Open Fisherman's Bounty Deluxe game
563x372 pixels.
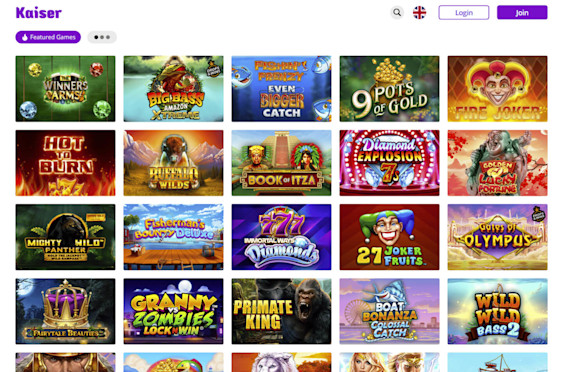173,237
